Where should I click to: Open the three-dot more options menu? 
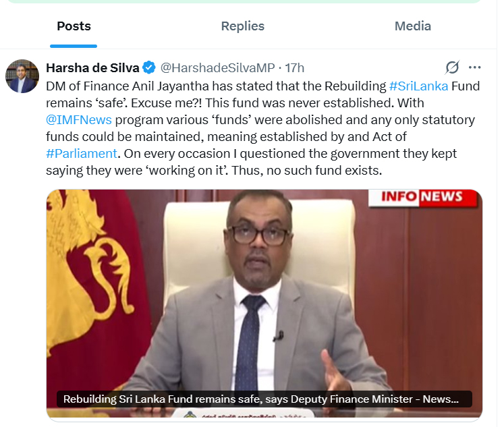(x=475, y=67)
